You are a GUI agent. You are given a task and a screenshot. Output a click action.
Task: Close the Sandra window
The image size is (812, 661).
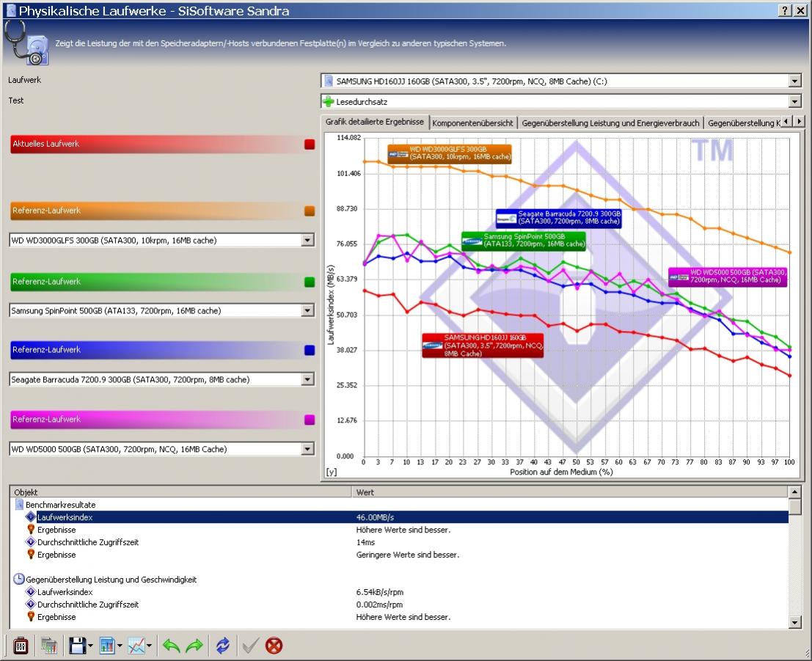pyautogui.click(x=800, y=10)
